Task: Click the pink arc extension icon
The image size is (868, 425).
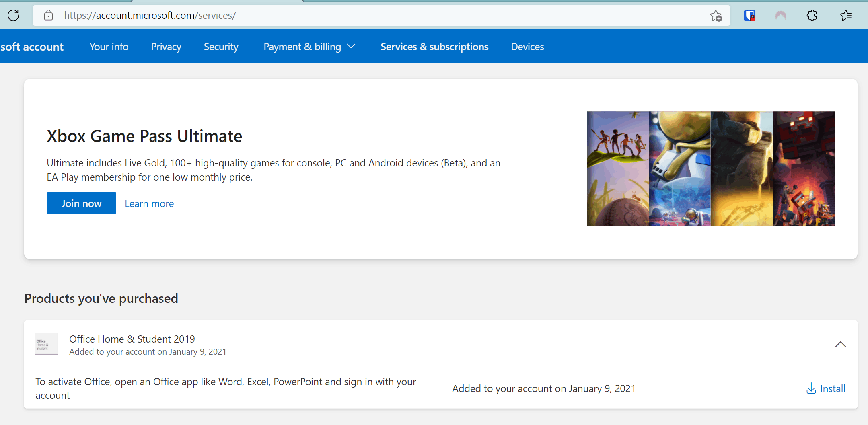Action: [781, 15]
